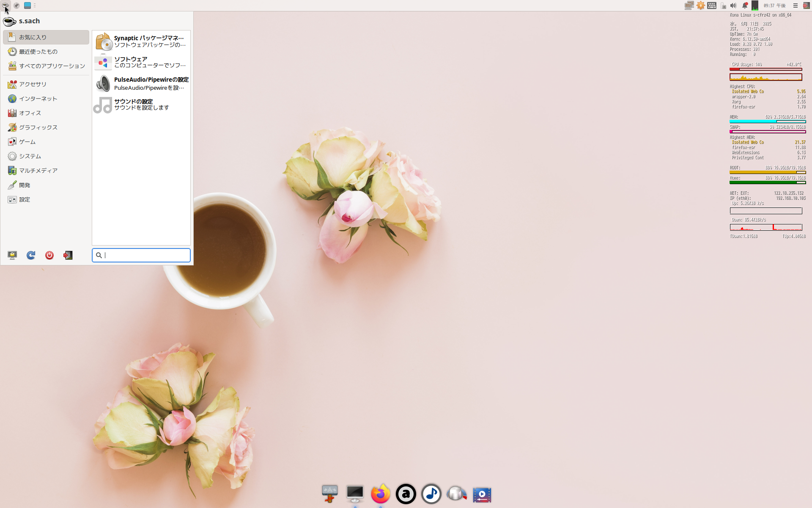Click the volume speaker tray icon

(x=733, y=6)
